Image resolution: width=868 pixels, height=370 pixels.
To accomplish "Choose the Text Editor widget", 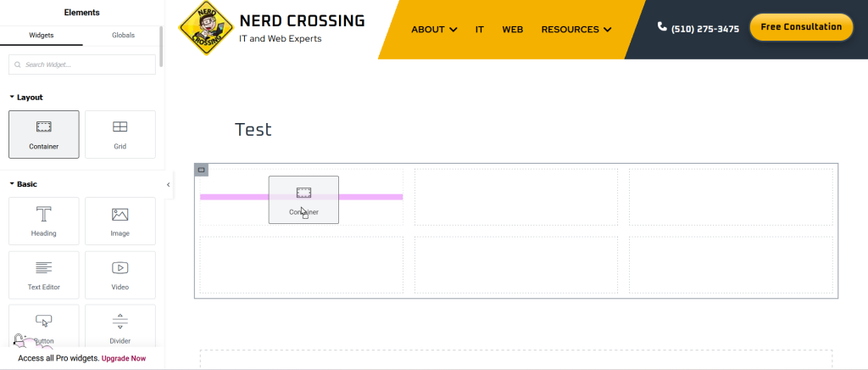I will (x=44, y=275).
